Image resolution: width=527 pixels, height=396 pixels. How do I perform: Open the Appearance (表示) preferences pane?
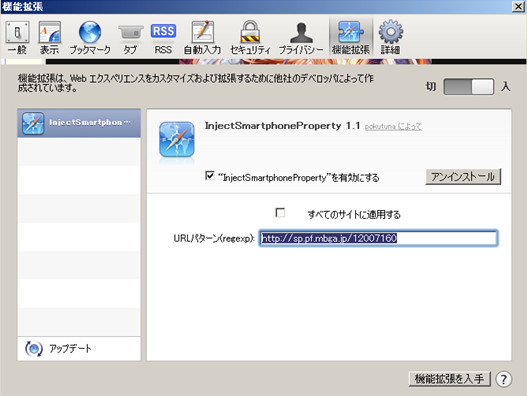tap(49, 37)
